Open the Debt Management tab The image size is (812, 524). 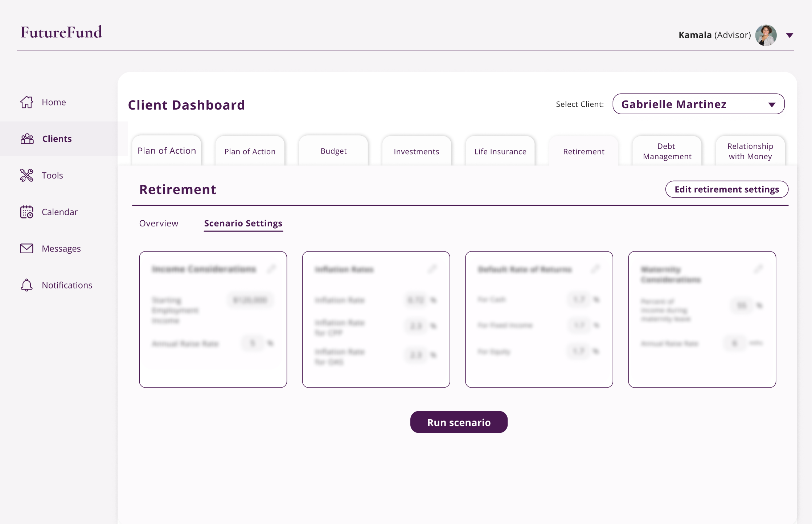[x=667, y=151]
